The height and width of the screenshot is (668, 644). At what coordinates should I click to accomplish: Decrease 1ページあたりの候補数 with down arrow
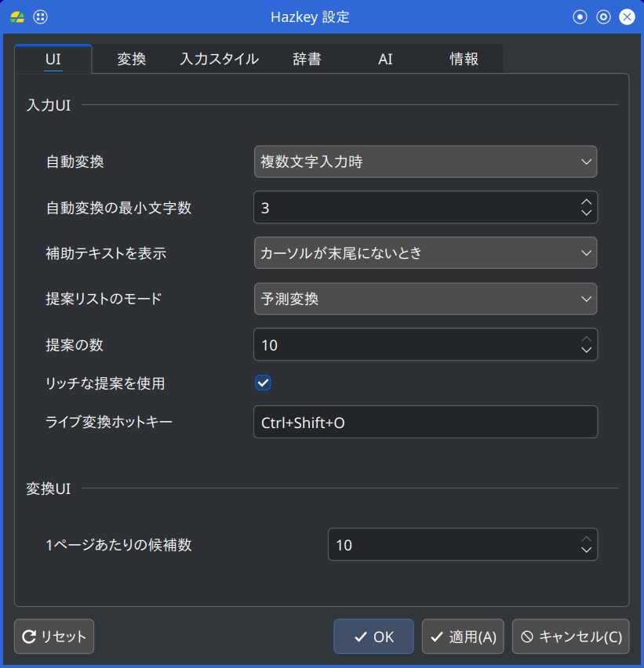point(587,550)
